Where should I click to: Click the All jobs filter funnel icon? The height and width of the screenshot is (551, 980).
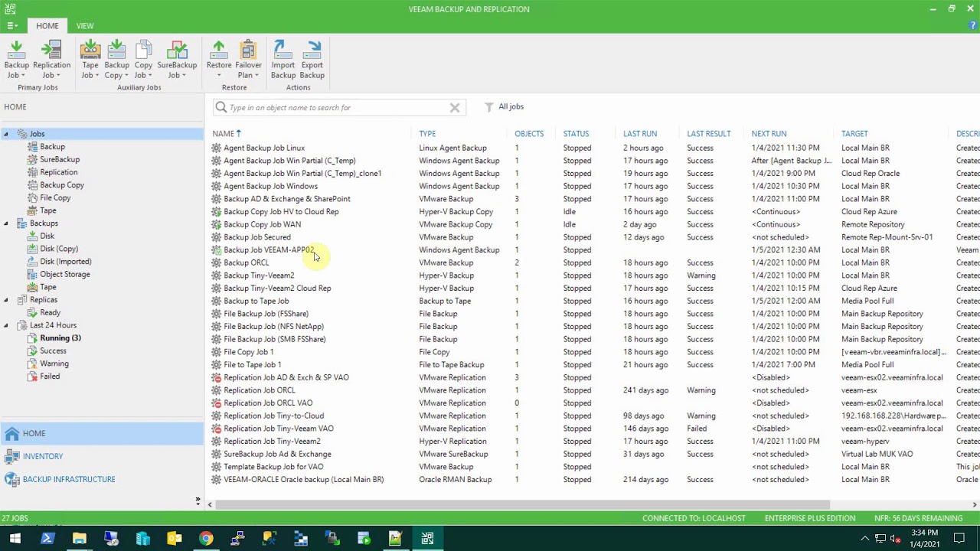(x=489, y=107)
